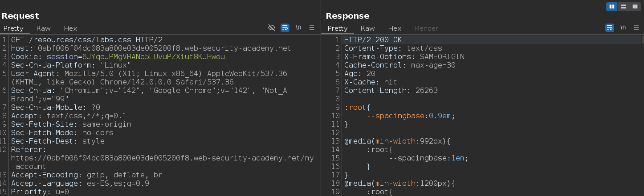The image size is (644, 196).
Task: Show non-printable characters in Request panel
Action: click(x=298, y=28)
